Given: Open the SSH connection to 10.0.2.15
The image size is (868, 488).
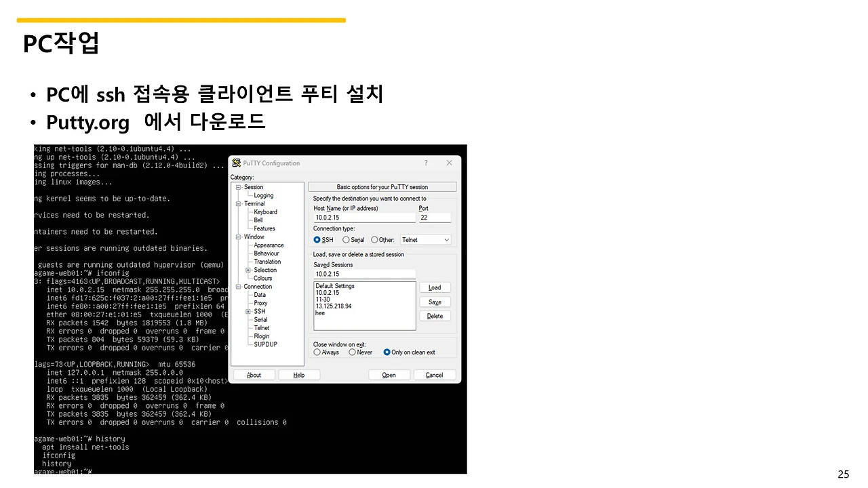Looking at the screenshot, I should tap(389, 374).
